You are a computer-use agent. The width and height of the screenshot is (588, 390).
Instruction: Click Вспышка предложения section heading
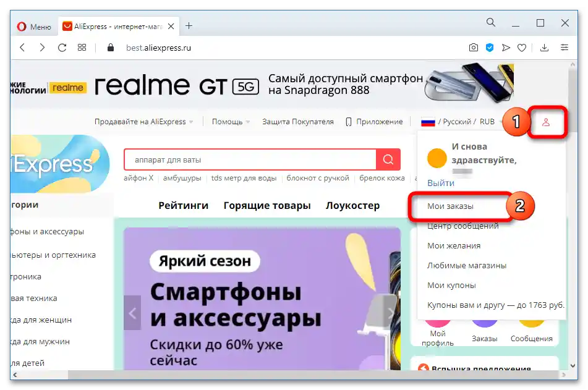click(x=481, y=368)
